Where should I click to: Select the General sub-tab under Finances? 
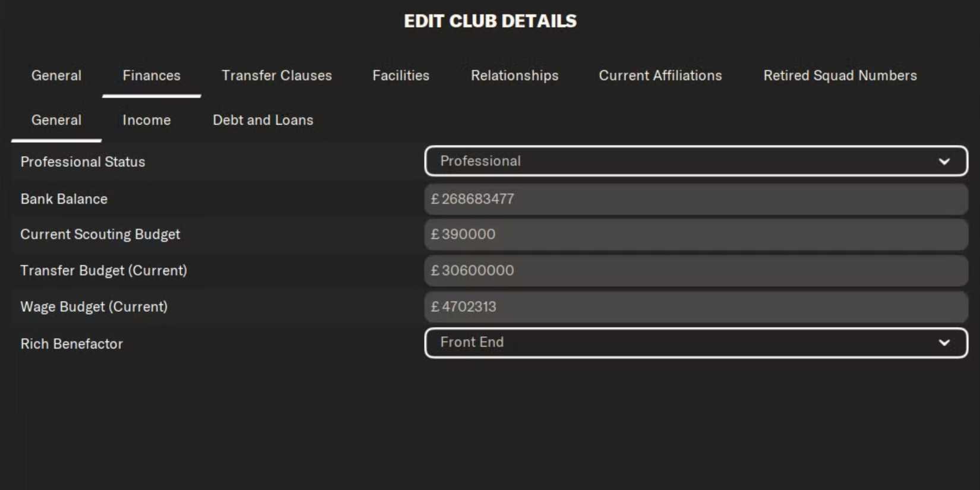tap(56, 120)
